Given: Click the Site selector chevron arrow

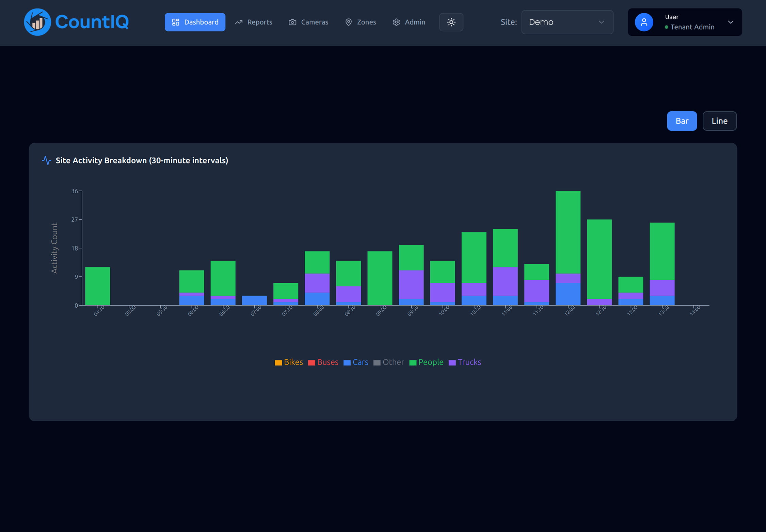Looking at the screenshot, I should [601, 22].
